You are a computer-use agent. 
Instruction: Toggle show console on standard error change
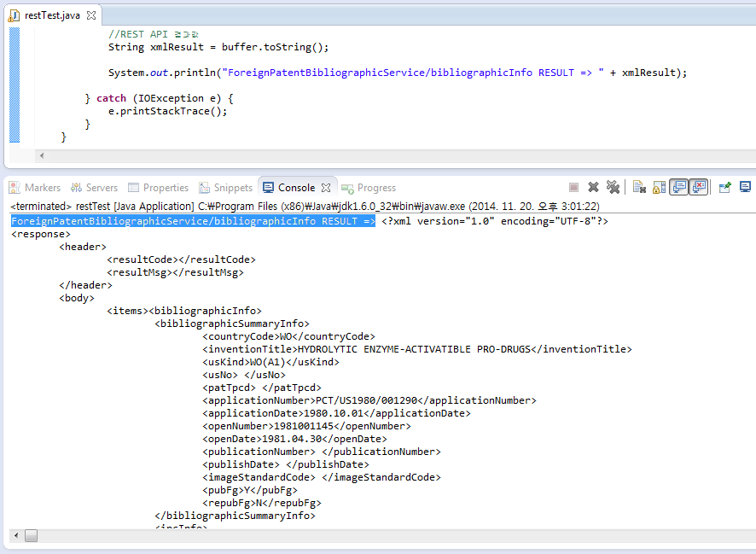(699, 187)
